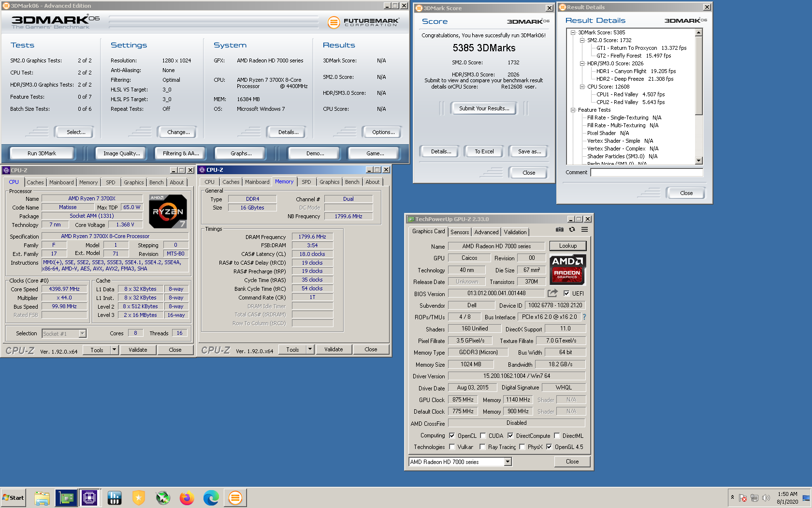This screenshot has width=812, height=508.
Task: Click Image Quality button in 3DMark06
Action: click(x=122, y=153)
